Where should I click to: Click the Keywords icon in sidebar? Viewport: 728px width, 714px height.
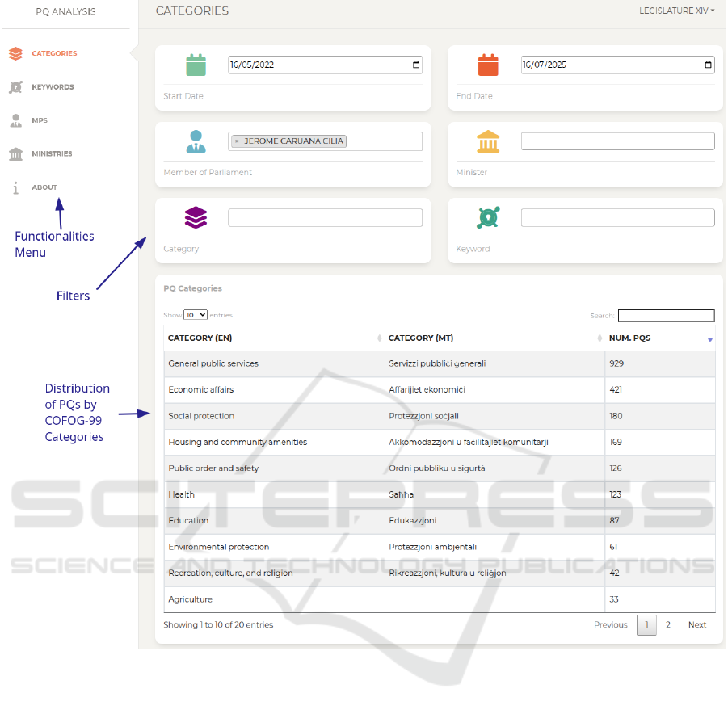(x=15, y=87)
